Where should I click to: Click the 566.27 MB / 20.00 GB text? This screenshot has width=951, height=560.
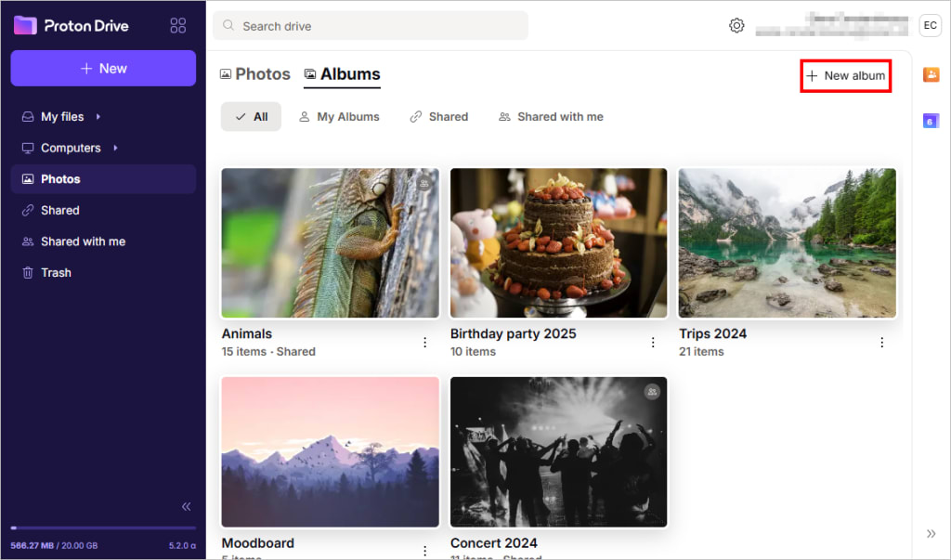pyautogui.click(x=54, y=545)
